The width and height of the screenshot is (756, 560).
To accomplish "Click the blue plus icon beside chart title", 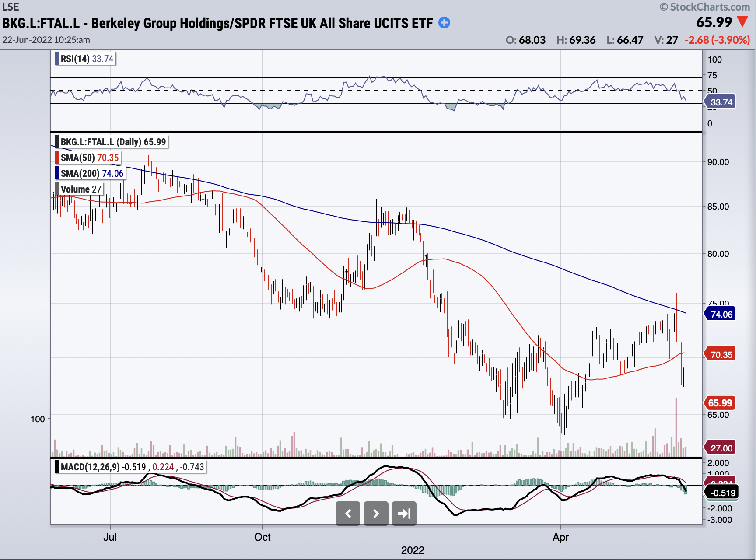I will [444, 23].
